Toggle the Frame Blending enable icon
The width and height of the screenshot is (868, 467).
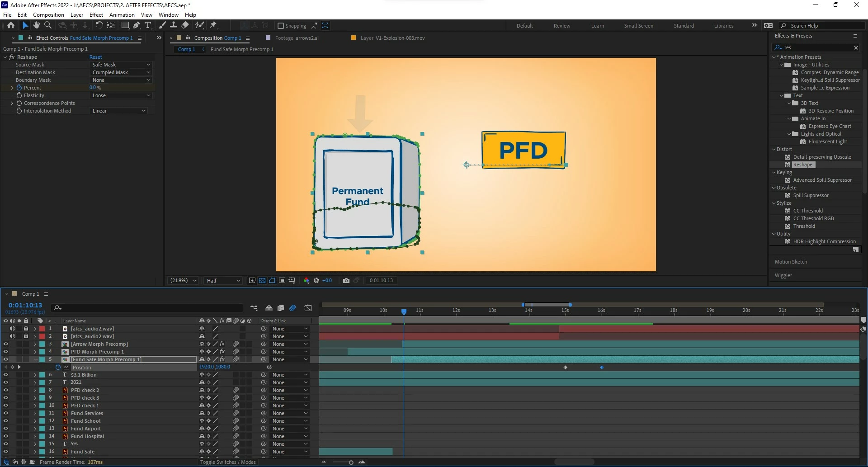(x=281, y=308)
